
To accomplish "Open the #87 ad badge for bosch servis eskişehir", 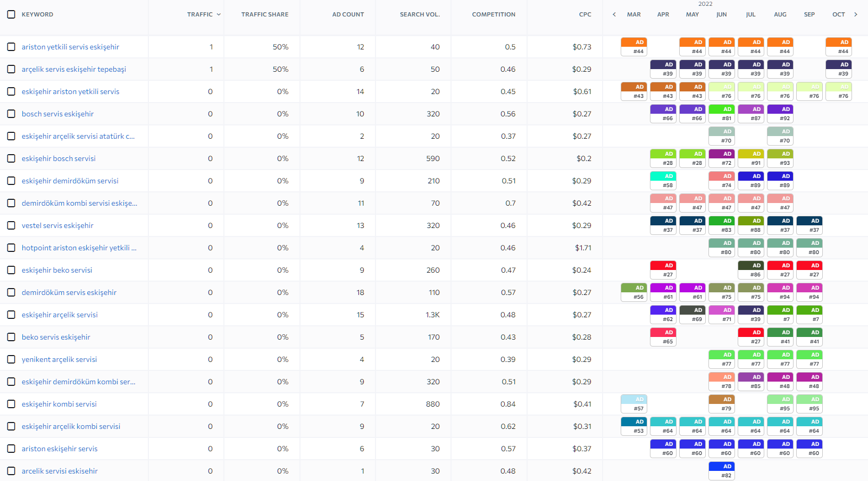I will click(751, 114).
